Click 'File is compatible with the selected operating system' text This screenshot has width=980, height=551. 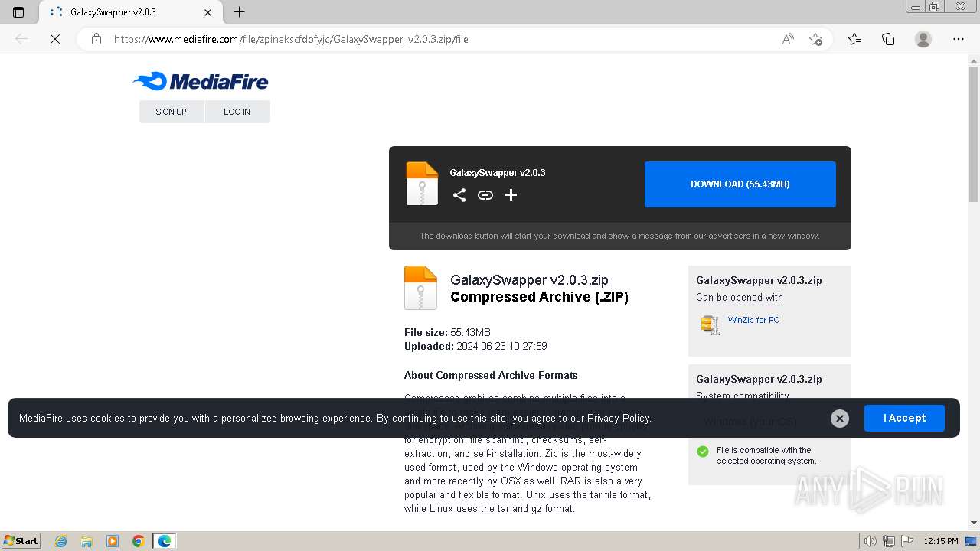pyautogui.click(x=766, y=455)
